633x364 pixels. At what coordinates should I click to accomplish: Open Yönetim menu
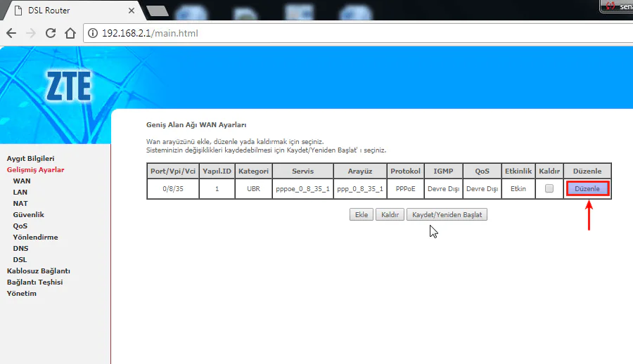point(21,294)
